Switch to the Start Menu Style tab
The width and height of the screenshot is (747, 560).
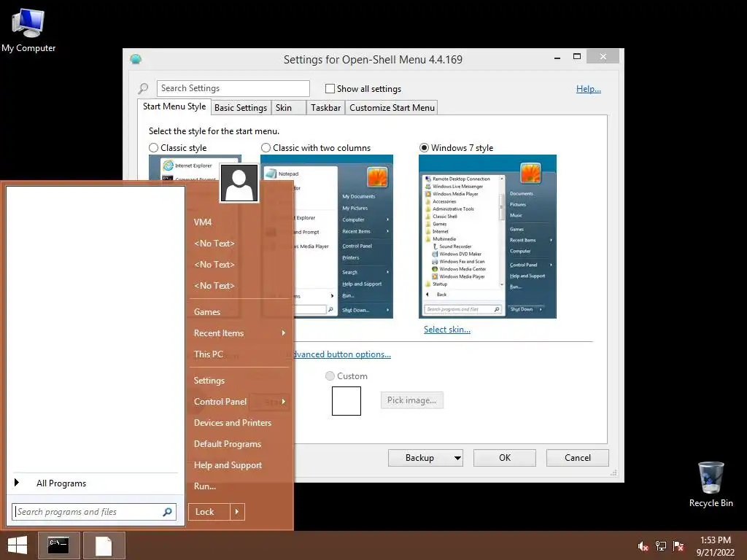174,106
